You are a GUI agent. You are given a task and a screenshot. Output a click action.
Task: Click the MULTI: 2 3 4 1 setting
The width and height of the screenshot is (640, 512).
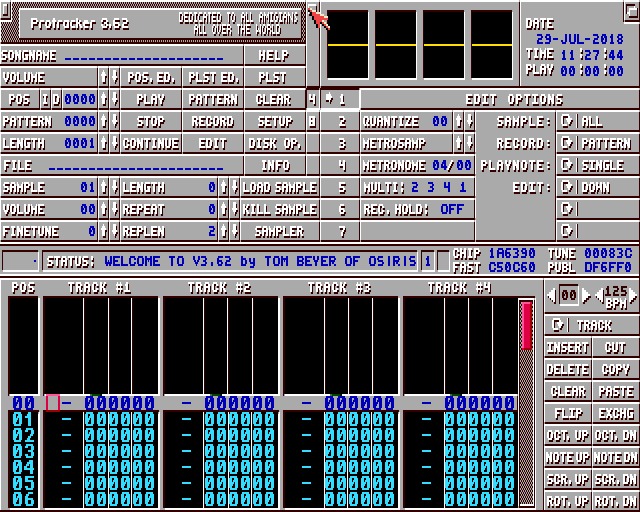417,188
